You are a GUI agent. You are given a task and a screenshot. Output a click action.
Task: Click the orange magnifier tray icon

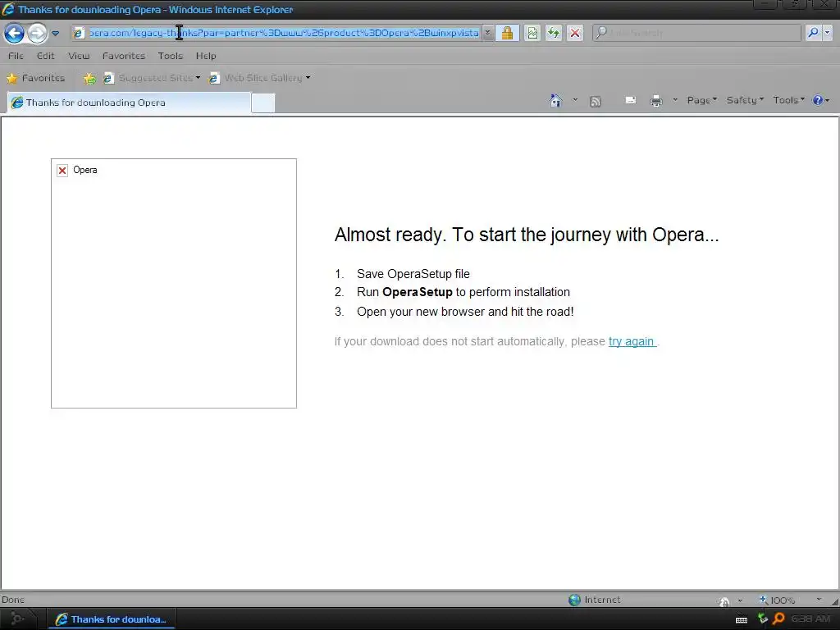(779, 619)
